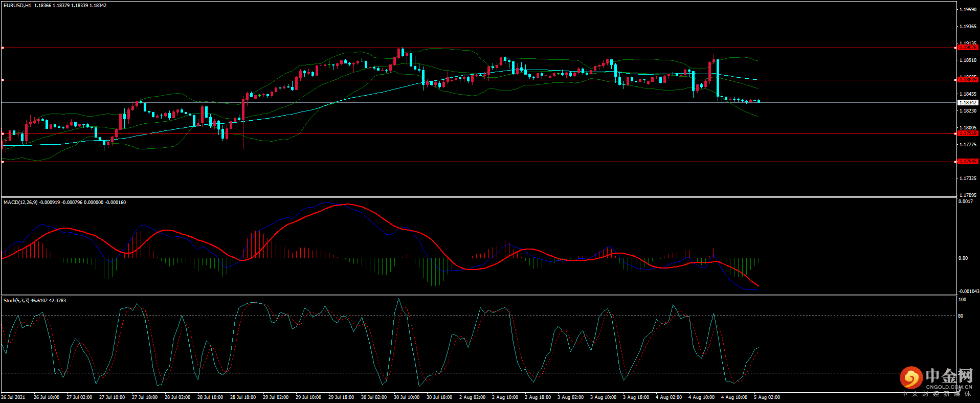
Task: Click the EURUSD,H1 chart title label
Action: 17,6
